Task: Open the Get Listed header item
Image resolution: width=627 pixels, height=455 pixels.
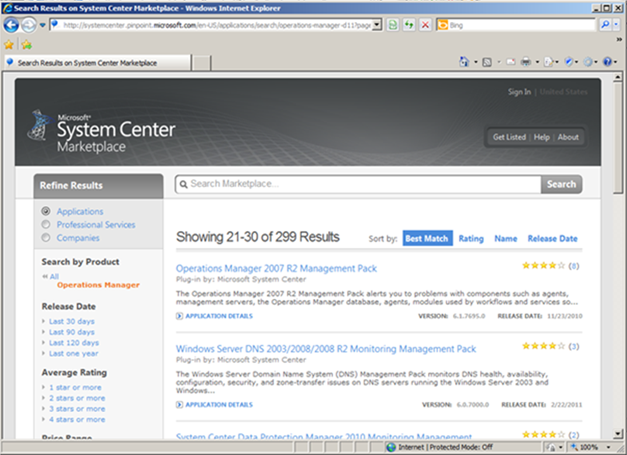Action: (x=509, y=137)
